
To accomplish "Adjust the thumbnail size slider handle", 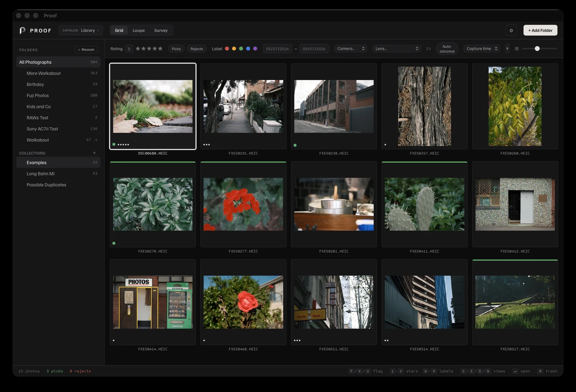I will [537, 49].
